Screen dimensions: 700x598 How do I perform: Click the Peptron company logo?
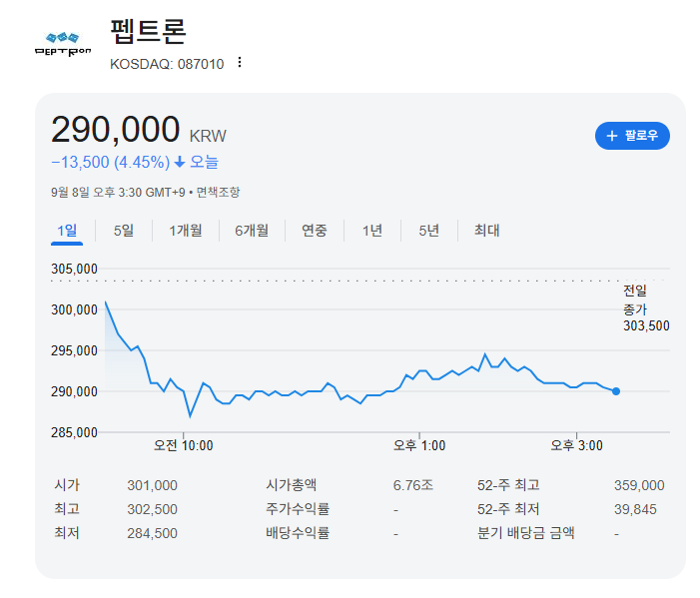pyautogui.click(x=63, y=44)
